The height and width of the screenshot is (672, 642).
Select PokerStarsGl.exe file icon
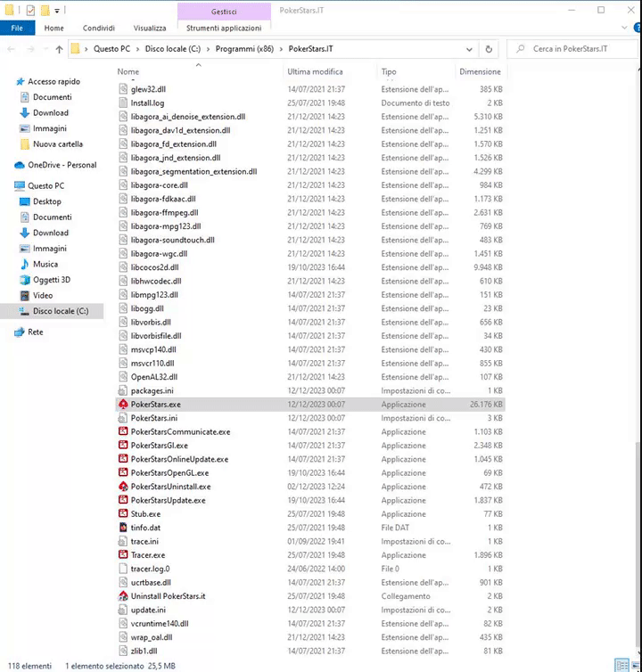(123, 446)
